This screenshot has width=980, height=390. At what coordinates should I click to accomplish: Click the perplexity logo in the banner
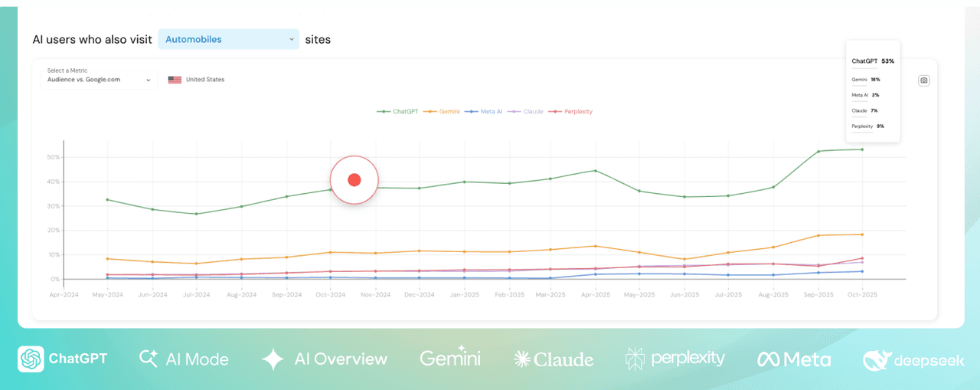tap(635, 359)
